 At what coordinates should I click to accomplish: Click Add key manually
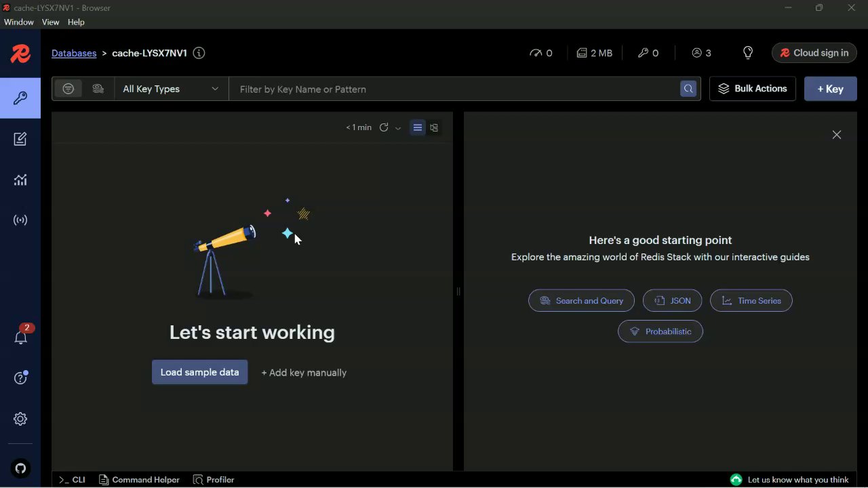tap(304, 373)
